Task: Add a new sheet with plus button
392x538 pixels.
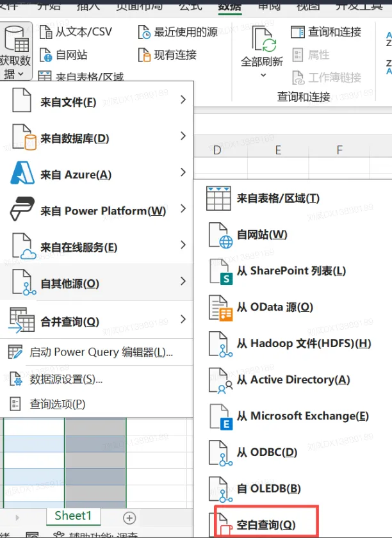Action: click(x=129, y=518)
